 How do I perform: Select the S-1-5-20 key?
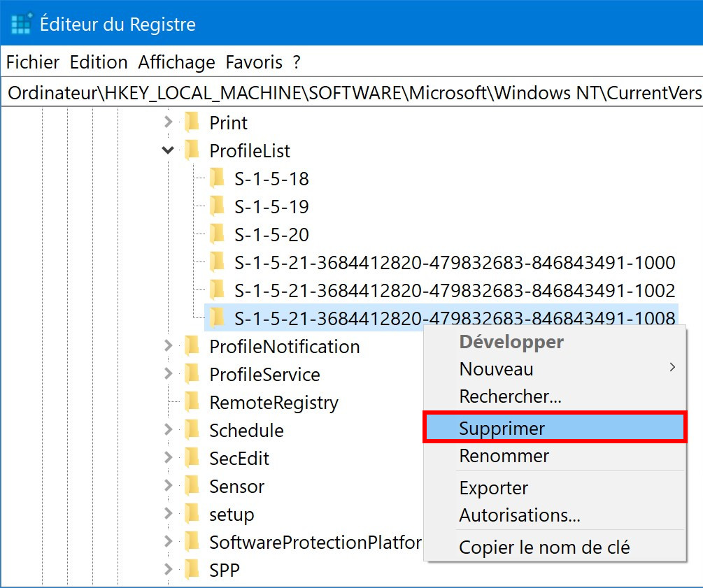pos(271,234)
